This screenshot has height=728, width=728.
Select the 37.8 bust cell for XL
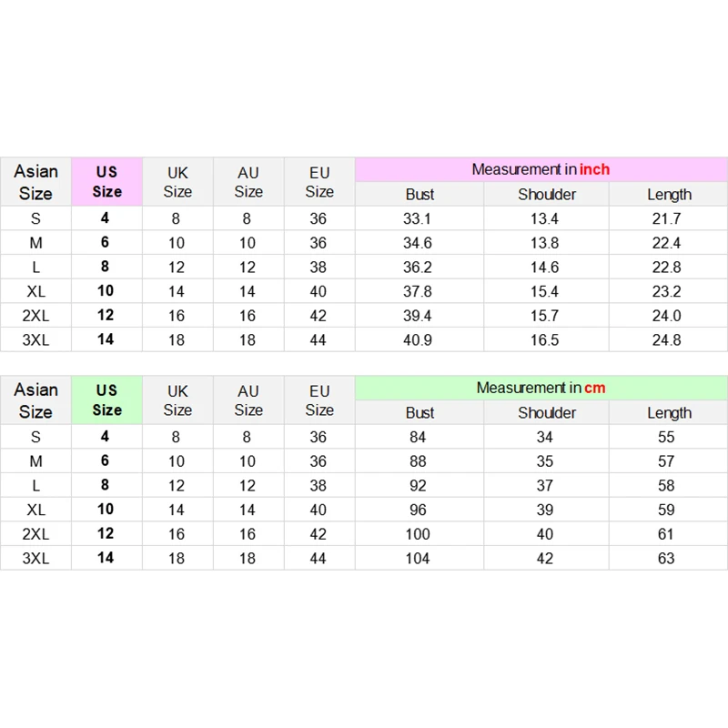418,291
